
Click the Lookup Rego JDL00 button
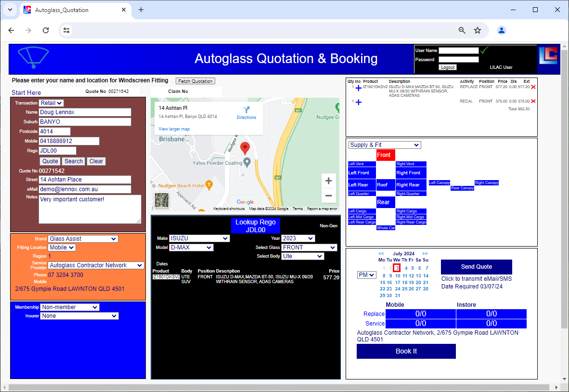click(x=256, y=226)
